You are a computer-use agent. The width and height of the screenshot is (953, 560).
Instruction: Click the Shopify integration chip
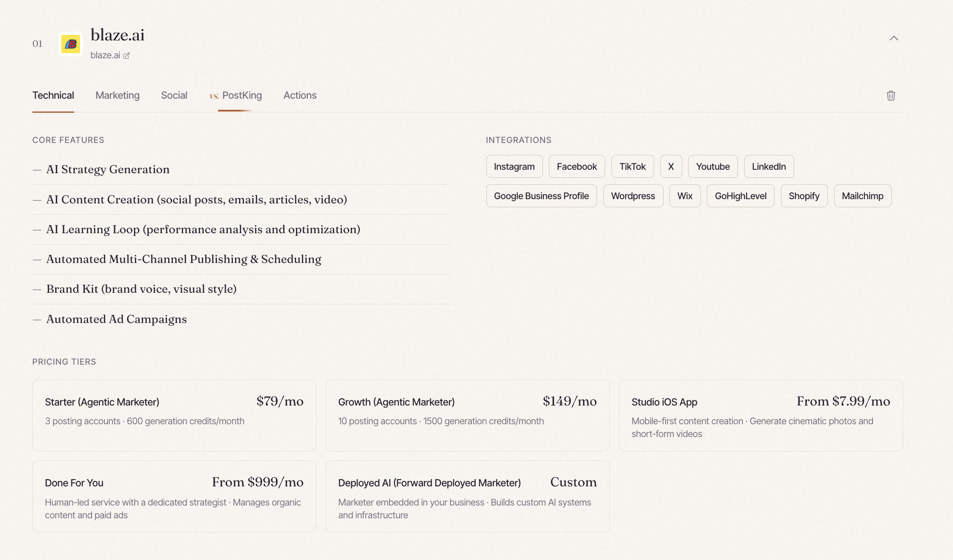coord(804,196)
